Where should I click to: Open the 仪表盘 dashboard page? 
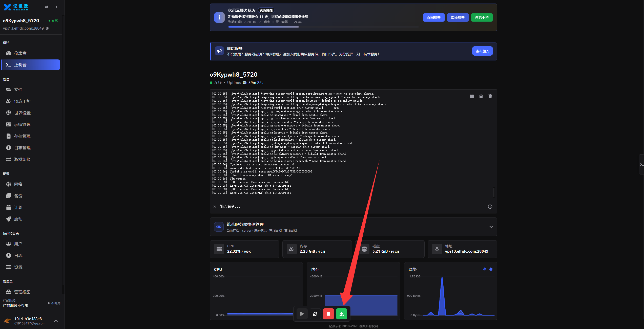[x=30, y=53]
